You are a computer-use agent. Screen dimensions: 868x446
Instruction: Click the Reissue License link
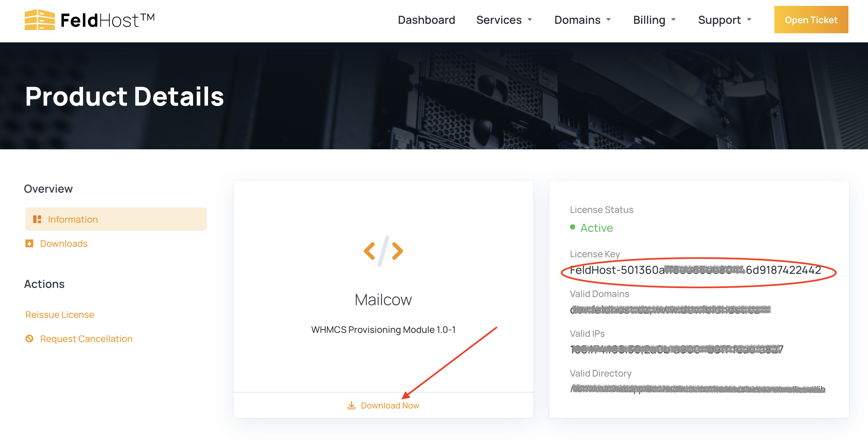(60, 315)
